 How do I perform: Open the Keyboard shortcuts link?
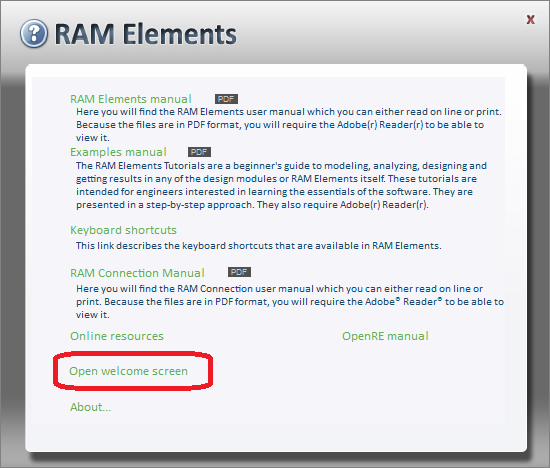coord(123,230)
